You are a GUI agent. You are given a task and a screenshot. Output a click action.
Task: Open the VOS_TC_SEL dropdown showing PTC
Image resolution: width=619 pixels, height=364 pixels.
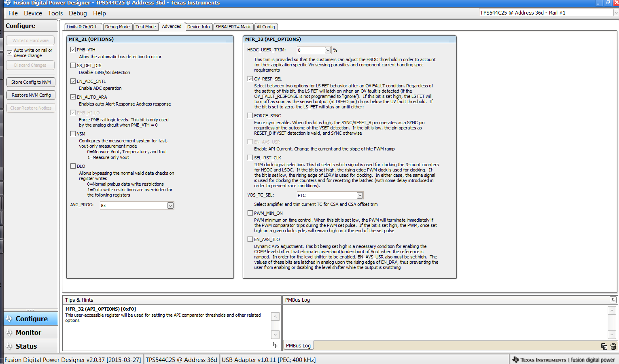[x=359, y=195]
